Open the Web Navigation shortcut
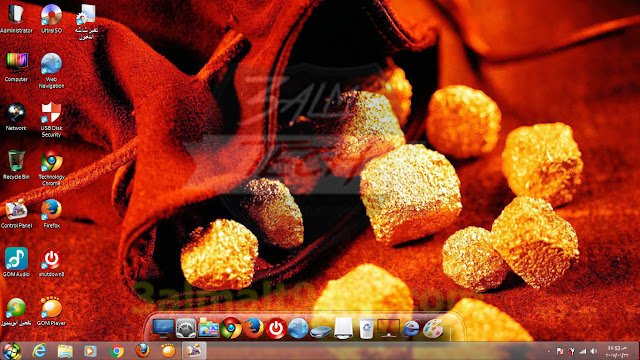This screenshot has height=360, width=640. (x=51, y=70)
